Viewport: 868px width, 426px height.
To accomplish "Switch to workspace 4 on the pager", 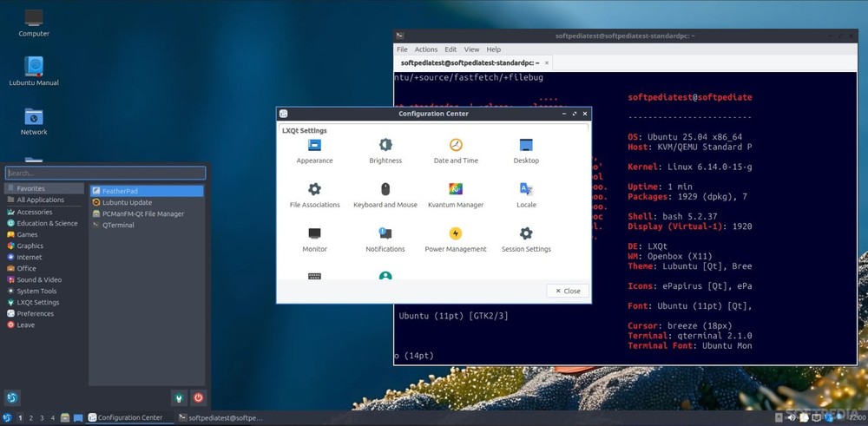I will [53, 417].
